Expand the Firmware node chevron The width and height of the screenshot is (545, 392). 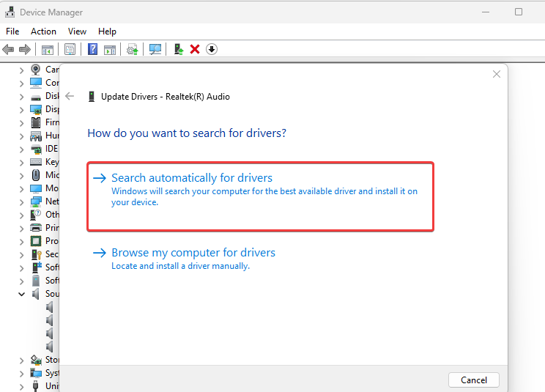[x=21, y=123]
